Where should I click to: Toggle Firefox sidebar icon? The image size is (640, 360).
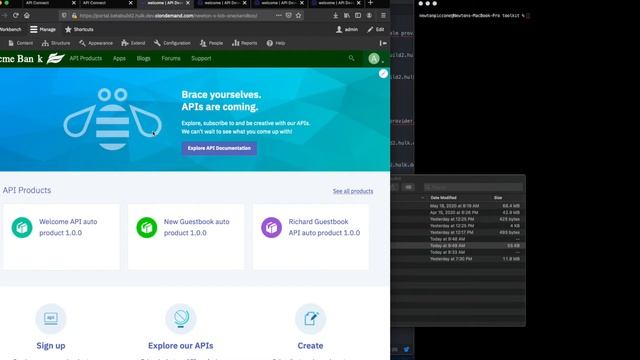pyautogui.click(x=358, y=16)
